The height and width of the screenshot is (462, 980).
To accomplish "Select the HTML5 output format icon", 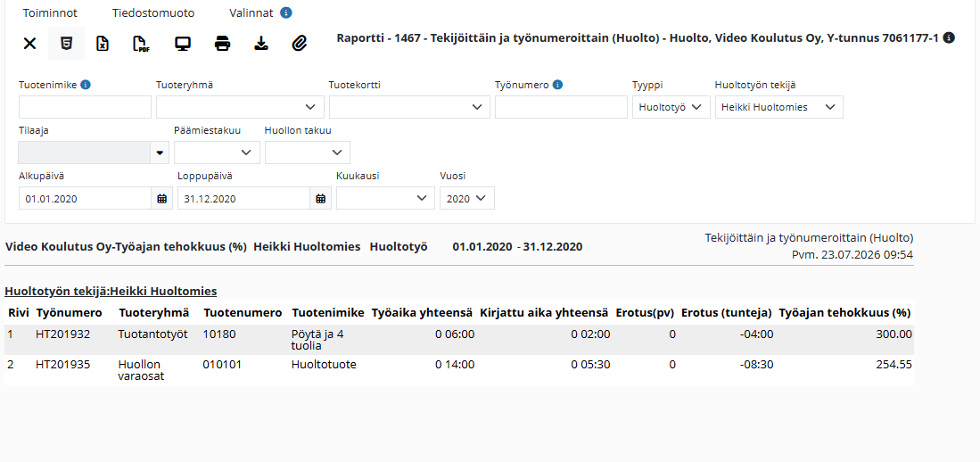I will [x=66, y=44].
